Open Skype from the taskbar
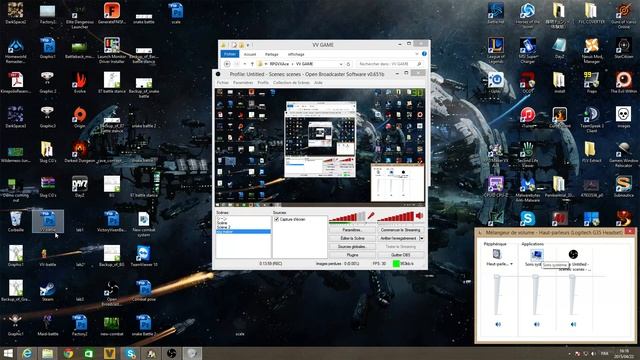Viewport: 640px width, 360px height. coord(130,353)
